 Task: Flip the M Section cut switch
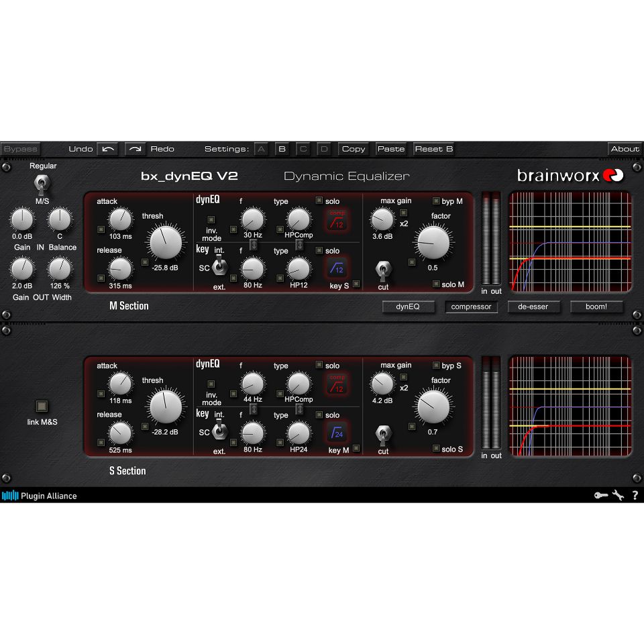tap(383, 270)
